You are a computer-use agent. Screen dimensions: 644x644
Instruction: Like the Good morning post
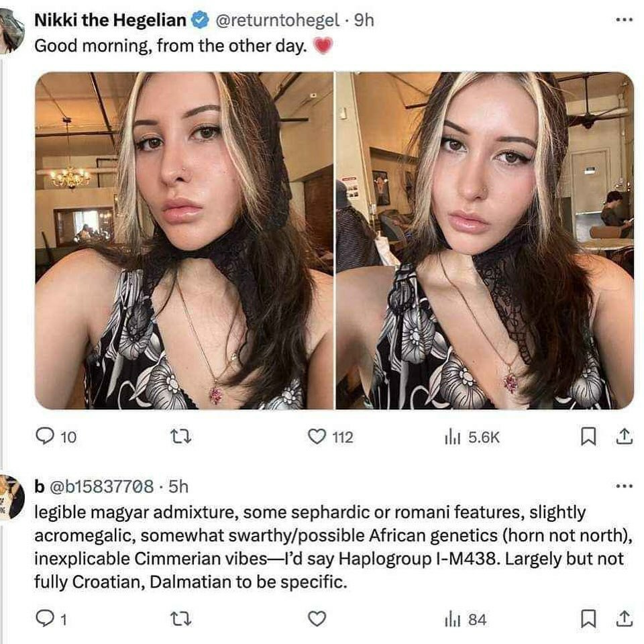click(x=330, y=437)
